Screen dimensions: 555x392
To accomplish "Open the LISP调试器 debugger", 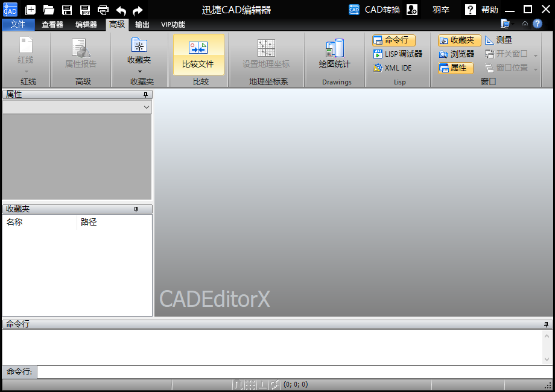I will pos(398,54).
